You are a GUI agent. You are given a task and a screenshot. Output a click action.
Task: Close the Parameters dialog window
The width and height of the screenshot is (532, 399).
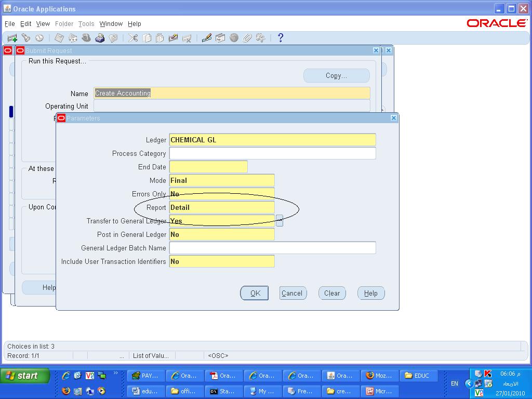click(393, 118)
